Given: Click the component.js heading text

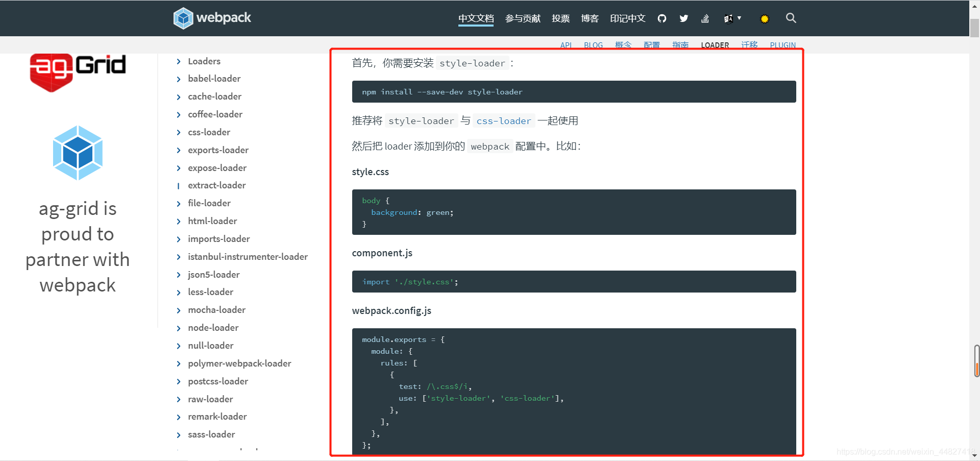Looking at the screenshot, I should pos(382,253).
